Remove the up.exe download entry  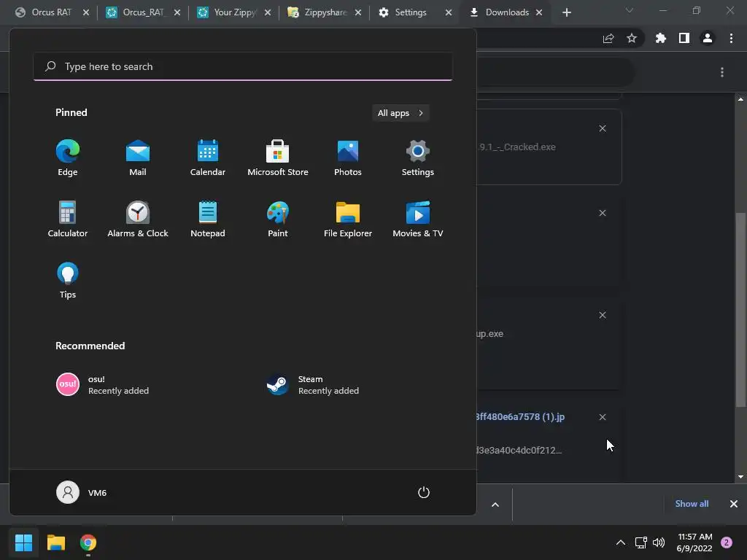[x=603, y=315]
